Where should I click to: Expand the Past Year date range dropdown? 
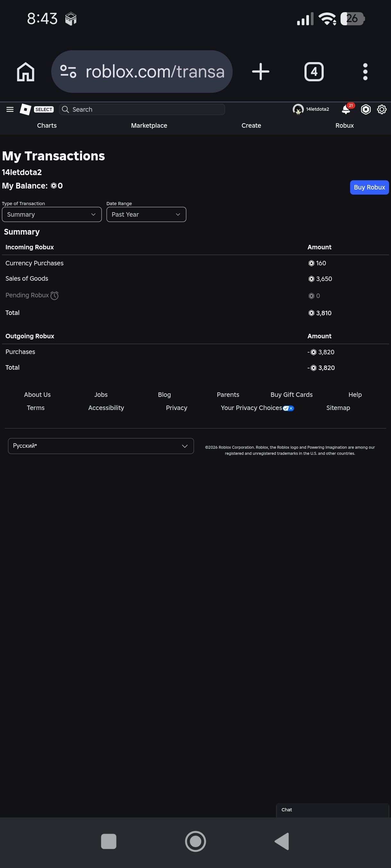click(x=146, y=214)
